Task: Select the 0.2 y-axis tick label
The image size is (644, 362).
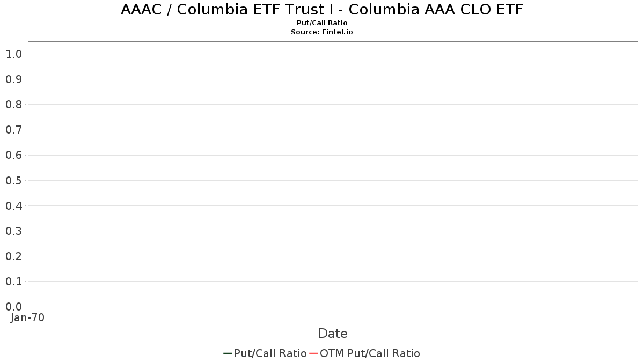Action: pos(14,256)
